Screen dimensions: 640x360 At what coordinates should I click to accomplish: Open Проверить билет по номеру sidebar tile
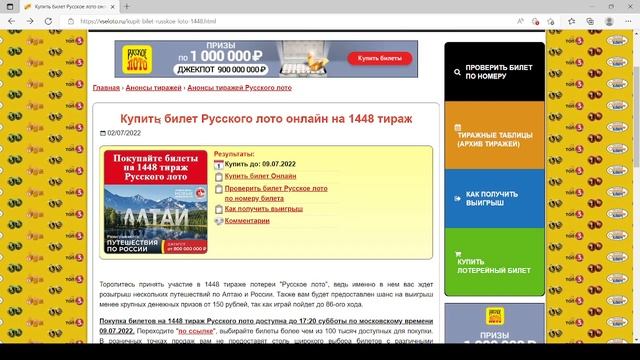[x=494, y=71]
